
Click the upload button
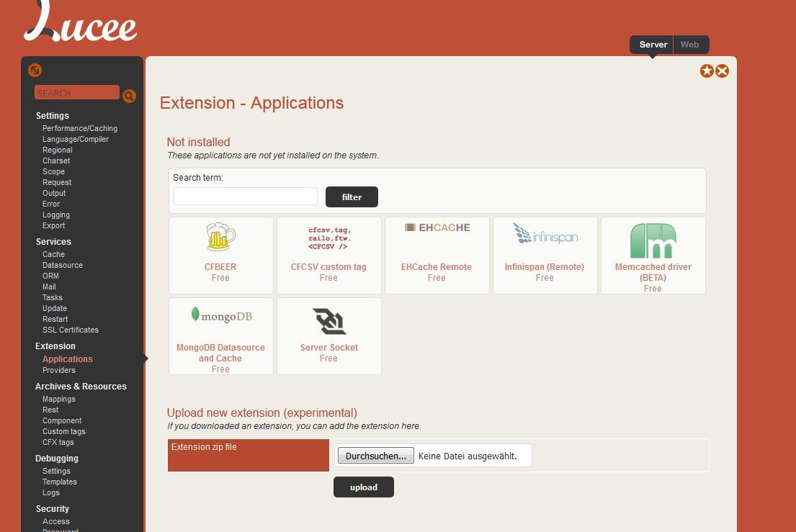364,487
